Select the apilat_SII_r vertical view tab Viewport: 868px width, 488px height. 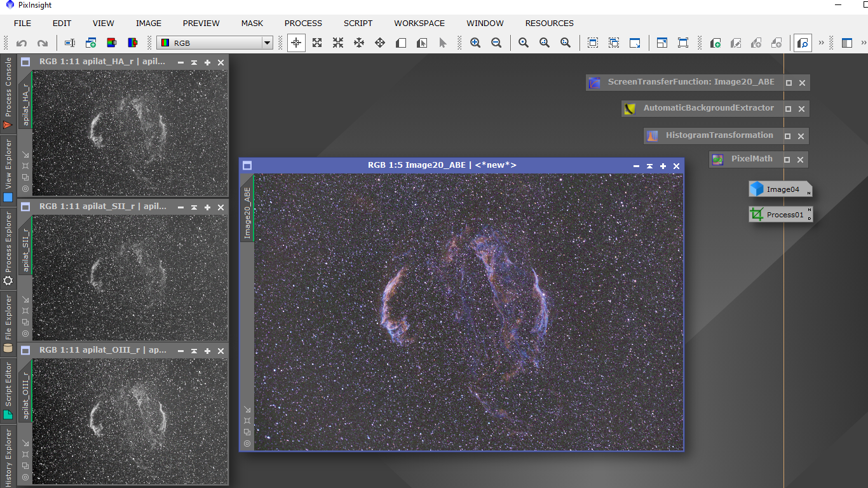(25, 246)
